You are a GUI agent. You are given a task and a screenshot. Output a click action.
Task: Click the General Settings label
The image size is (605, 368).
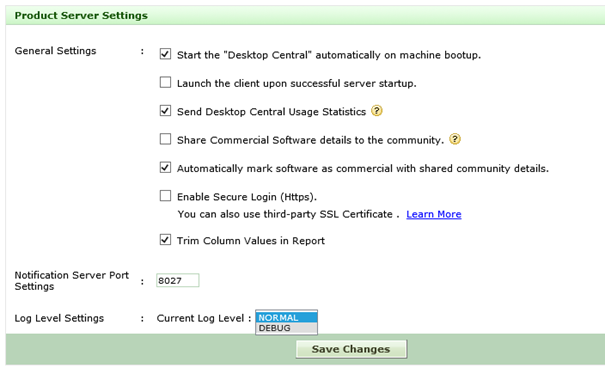pos(55,51)
